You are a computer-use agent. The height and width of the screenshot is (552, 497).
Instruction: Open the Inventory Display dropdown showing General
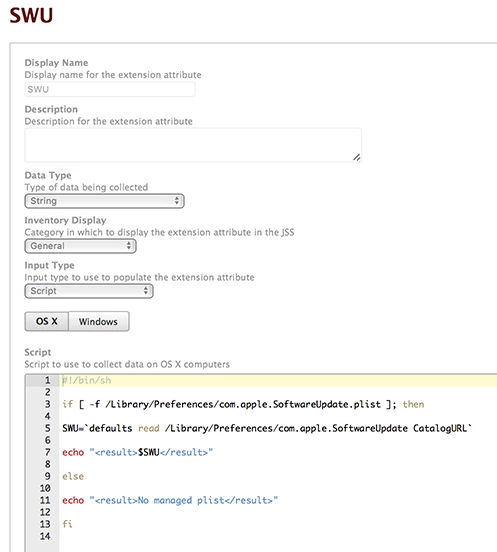pos(80,246)
